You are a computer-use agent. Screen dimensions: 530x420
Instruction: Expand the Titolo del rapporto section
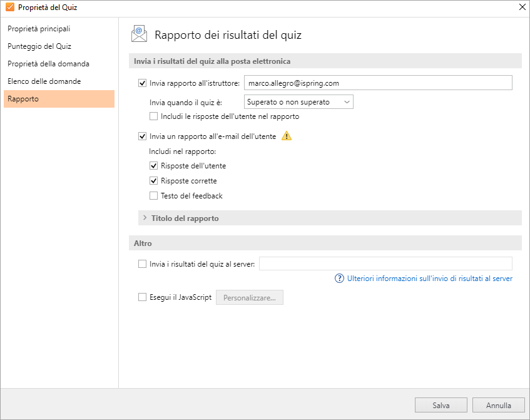click(184, 218)
